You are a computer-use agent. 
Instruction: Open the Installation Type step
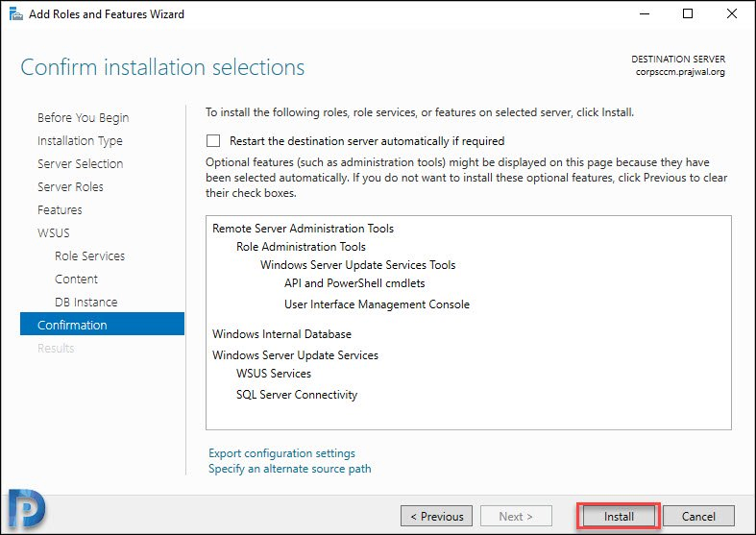pos(80,141)
